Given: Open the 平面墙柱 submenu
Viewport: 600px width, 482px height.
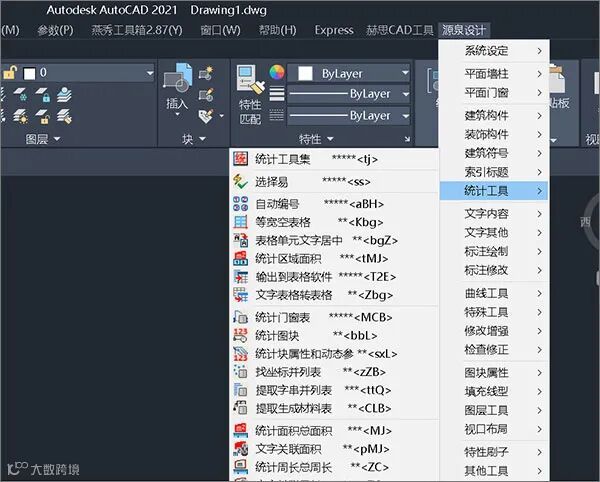Looking at the screenshot, I should (494, 73).
